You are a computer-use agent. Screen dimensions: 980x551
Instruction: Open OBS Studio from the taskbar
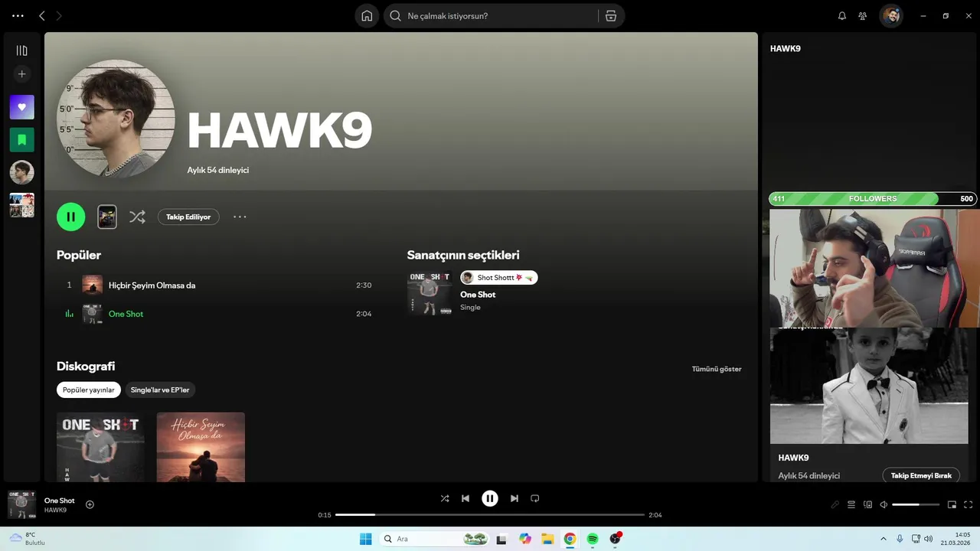click(616, 539)
